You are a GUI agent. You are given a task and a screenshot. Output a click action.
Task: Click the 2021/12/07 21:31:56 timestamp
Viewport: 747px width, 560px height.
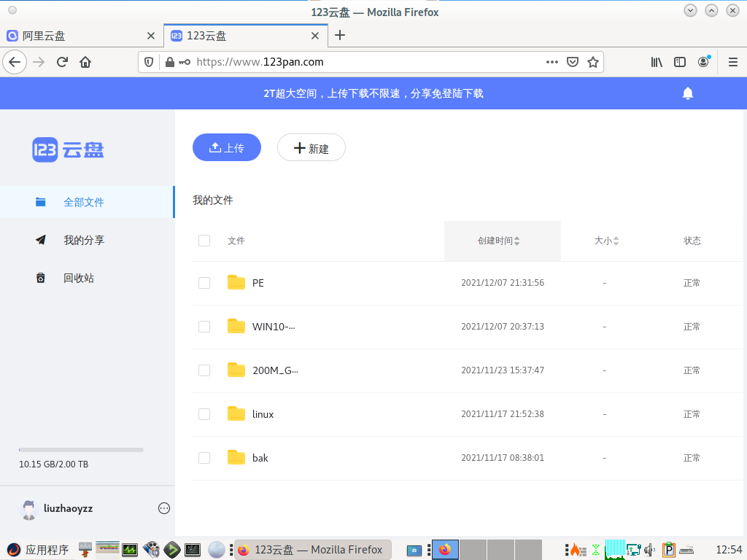coord(503,283)
